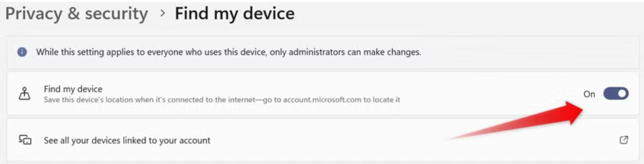The image size is (644, 164).
Task: Go back to Privacy & security breadcrumb
Action: (76, 14)
